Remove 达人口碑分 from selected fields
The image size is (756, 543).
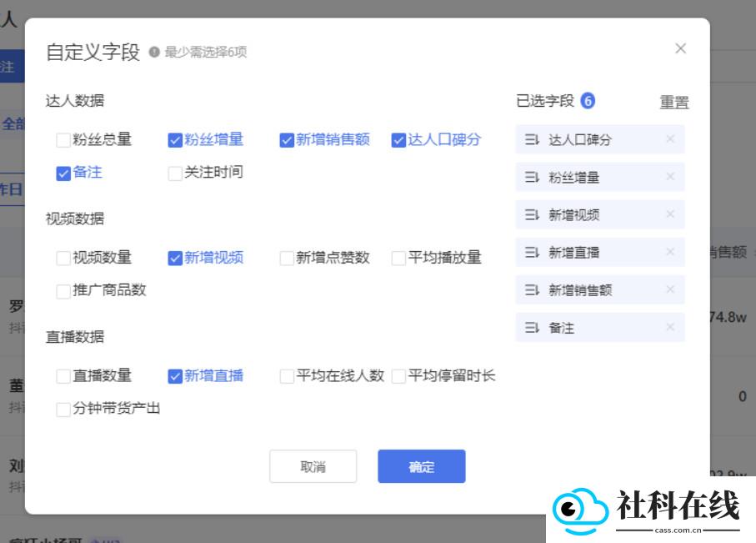670,139
